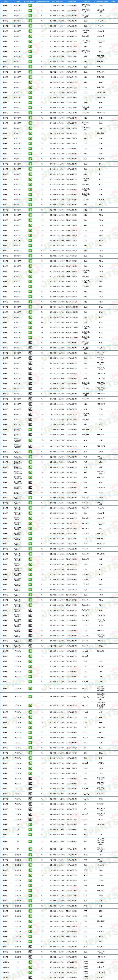
Task: Click petrol icon in ESCORT 1.1 GSG row
Action: tap(30, 6)
